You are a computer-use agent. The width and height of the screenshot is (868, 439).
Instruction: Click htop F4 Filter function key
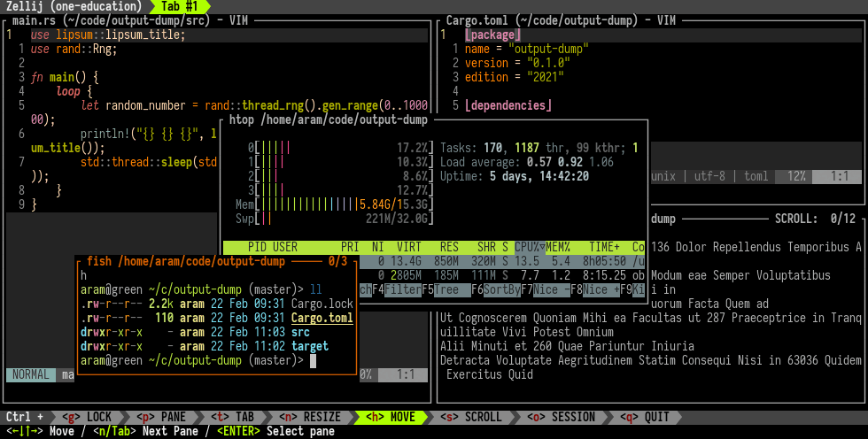[397, 289]
